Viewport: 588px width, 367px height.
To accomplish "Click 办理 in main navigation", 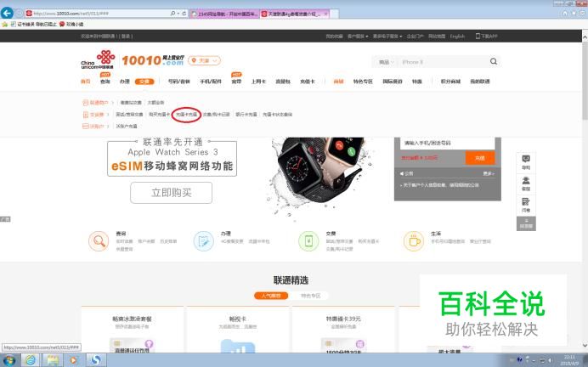I will (125, 82).
